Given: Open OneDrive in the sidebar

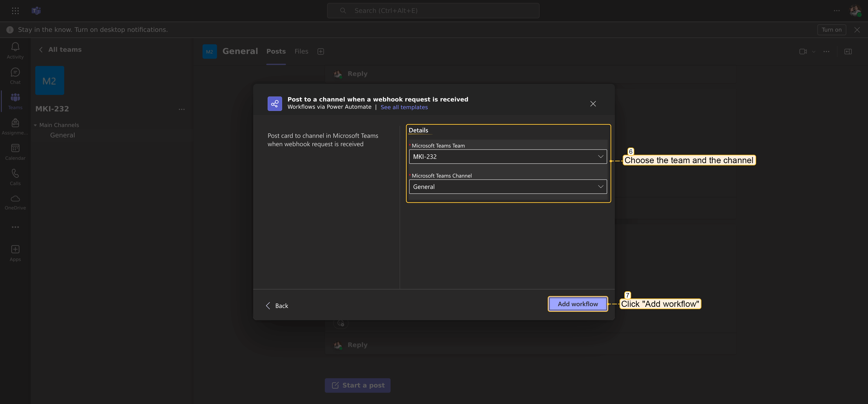Looking at the screenshot, I should coord(15,202).
